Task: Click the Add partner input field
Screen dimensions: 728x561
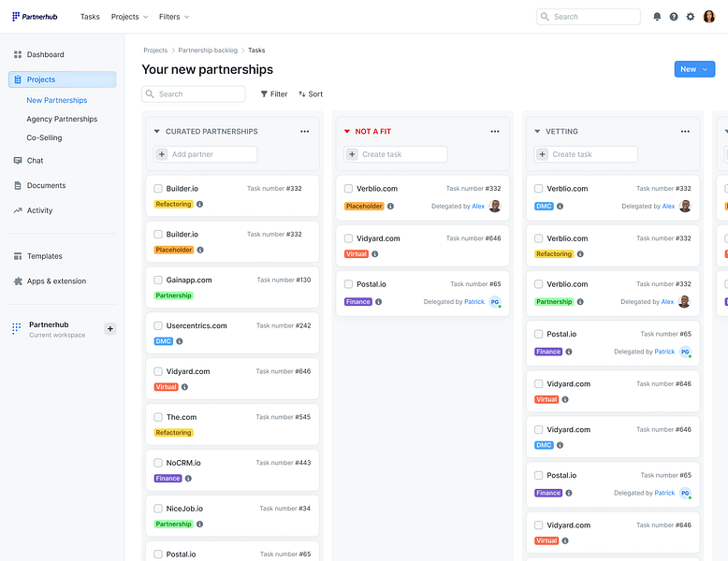Action: click(206, 154)
